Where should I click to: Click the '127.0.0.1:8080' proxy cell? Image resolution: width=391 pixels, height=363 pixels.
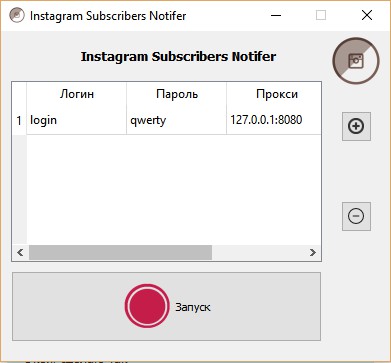coord(274,120)
